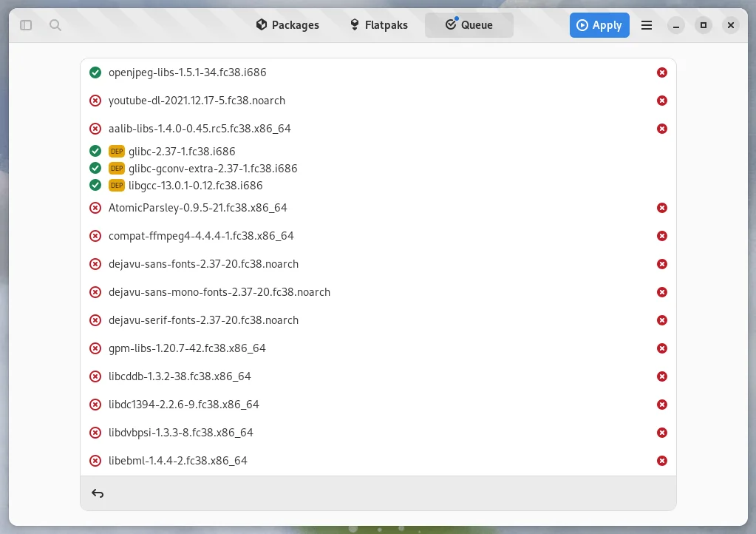This screenshot has height=534, width=756.
Task: Maximize the package manager window
Action: tap(704, 25)
